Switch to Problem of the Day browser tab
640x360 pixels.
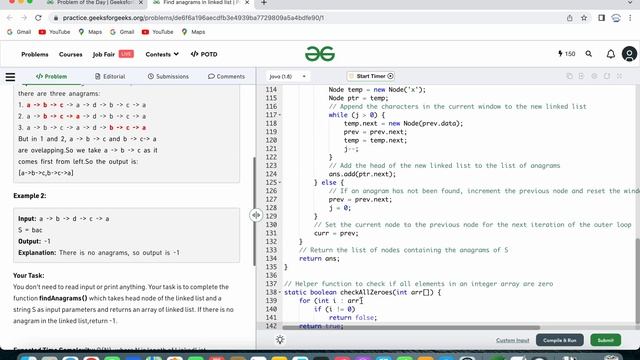[x=95, y=3]
